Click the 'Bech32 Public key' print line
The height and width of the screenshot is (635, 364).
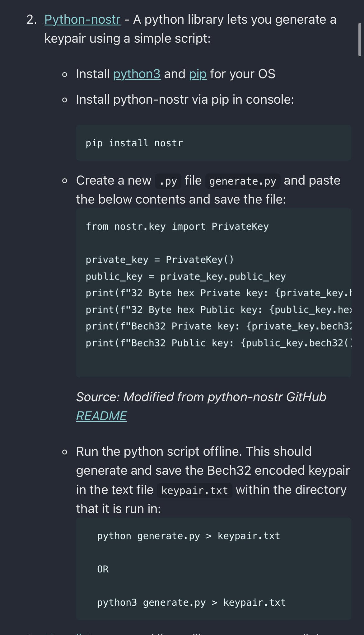click(219, 343)
